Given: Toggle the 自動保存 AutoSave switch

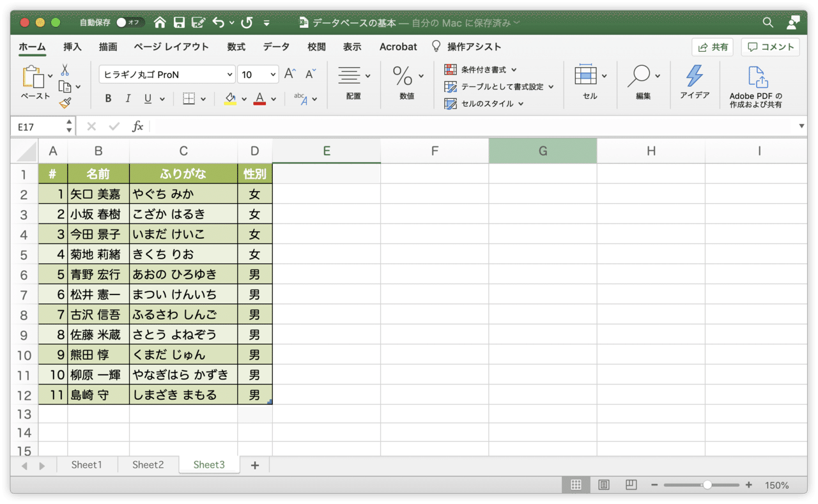Looking at the screenshot, I should pyautogui.click(x=130, y=21).
